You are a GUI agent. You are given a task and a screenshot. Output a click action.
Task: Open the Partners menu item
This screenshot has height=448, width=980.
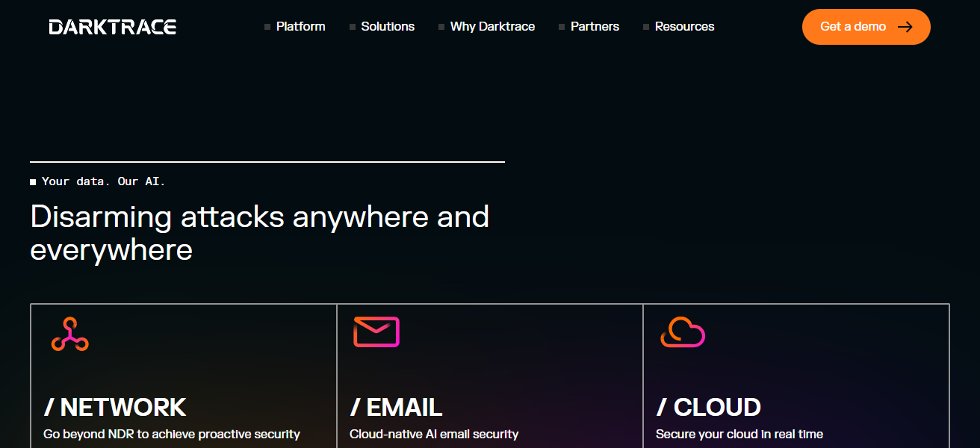[595, 27]
